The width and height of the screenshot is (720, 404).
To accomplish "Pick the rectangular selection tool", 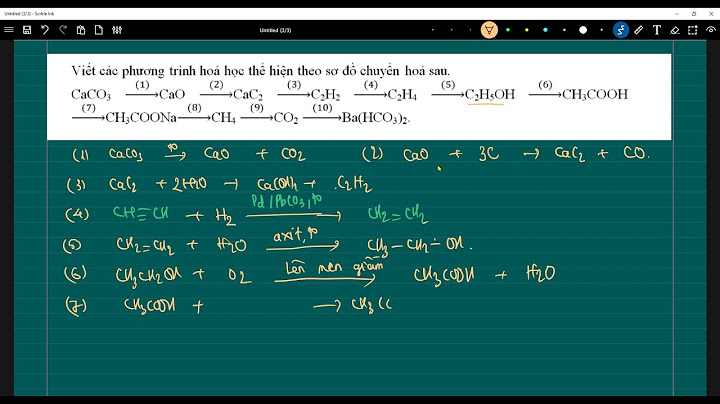I will (692, 30).
